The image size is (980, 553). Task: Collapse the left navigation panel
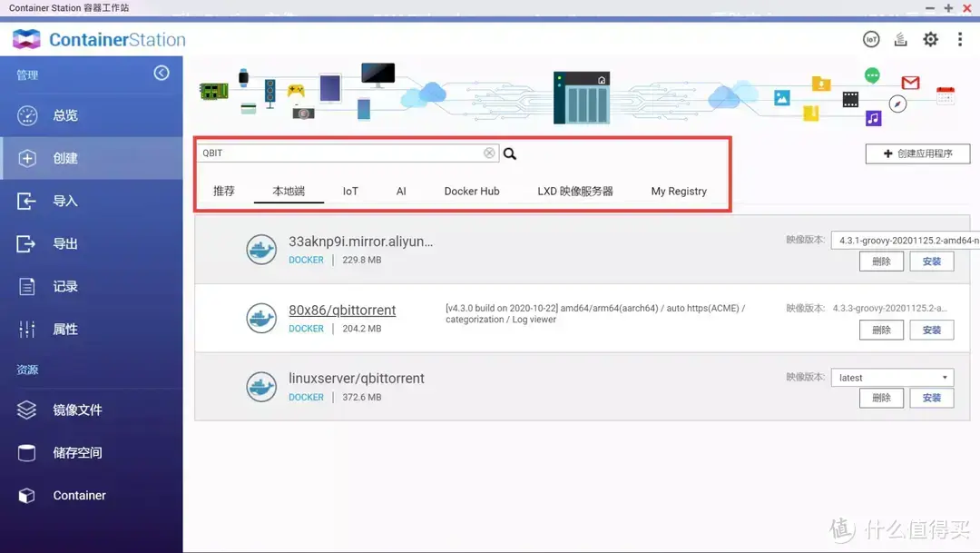pyautogui.click(x=162, y=73)
